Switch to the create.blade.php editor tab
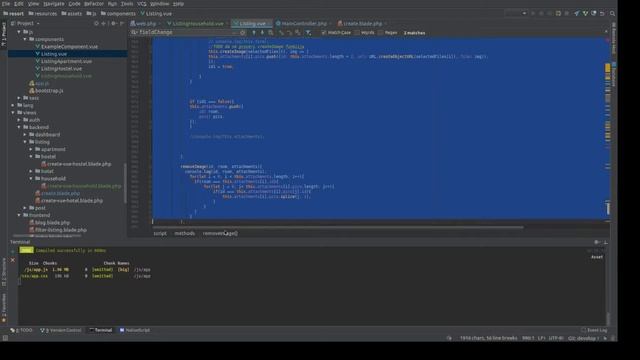640x360 pixels. pyautogui.click(x=362, y=24)
